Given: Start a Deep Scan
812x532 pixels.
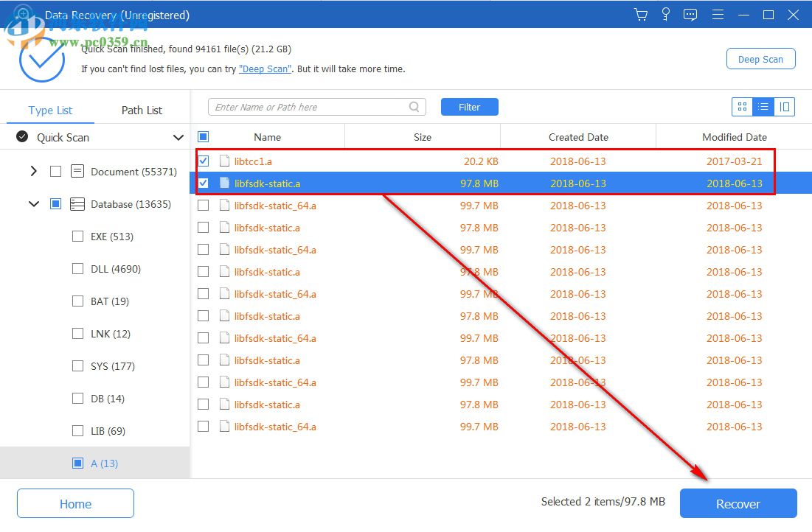Looking at the screenshot, I should point(760,58).
